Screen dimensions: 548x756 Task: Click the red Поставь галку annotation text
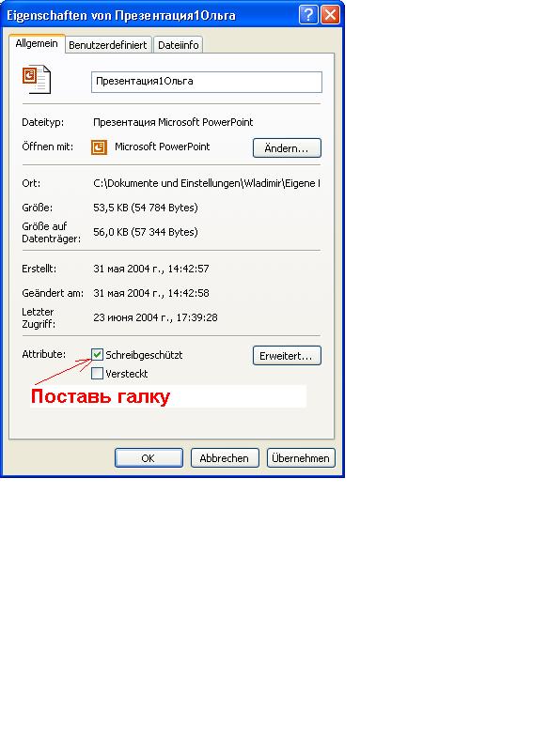tap(101, 396)
